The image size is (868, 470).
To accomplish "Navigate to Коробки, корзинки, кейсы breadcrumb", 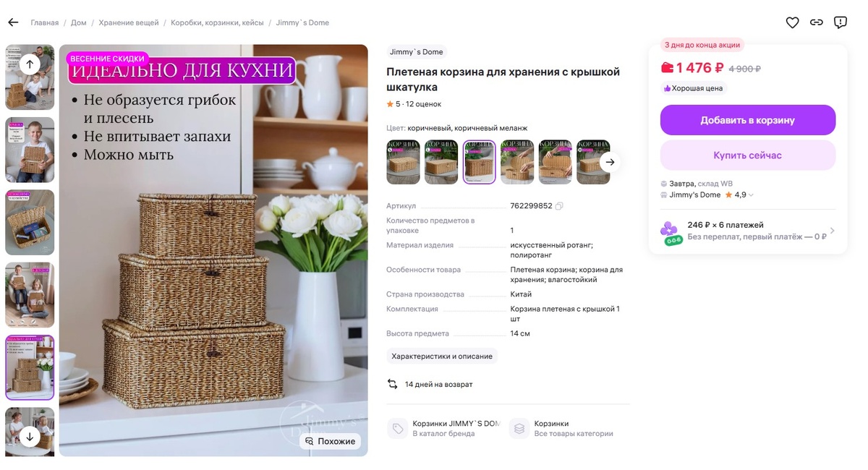I will (217, 23).
